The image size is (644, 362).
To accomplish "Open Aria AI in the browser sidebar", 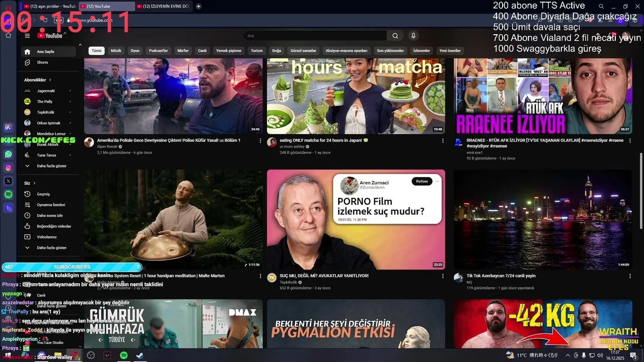I will [x=8, y=127].
